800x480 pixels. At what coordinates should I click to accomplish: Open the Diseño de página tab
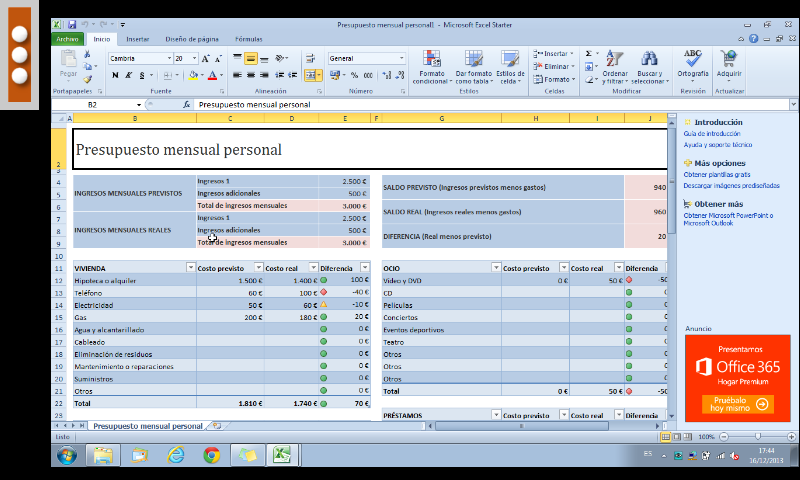[x=192, y=39]
